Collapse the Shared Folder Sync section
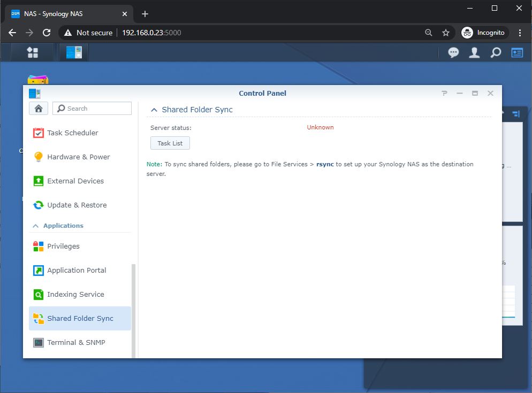The height and width of the screenshot is (393, 532). [154, 110]
